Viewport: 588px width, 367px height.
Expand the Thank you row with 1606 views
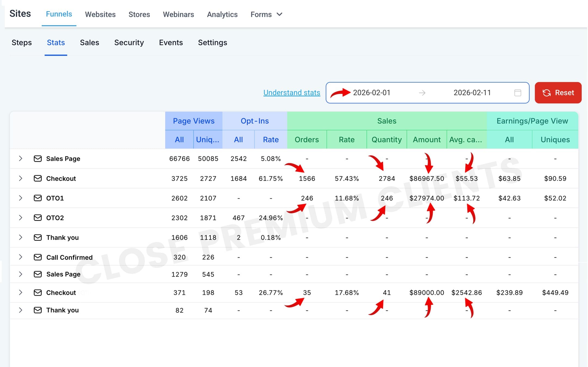pyautogui.click(x=20, y=237)
